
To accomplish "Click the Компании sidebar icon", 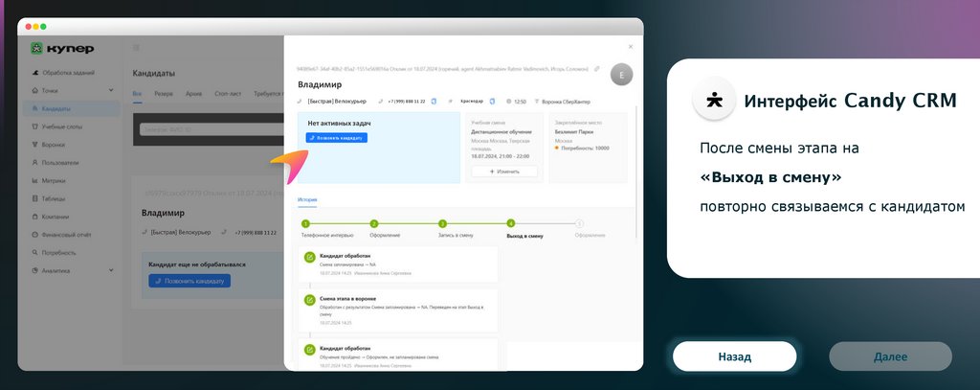I will pos(35,217).
